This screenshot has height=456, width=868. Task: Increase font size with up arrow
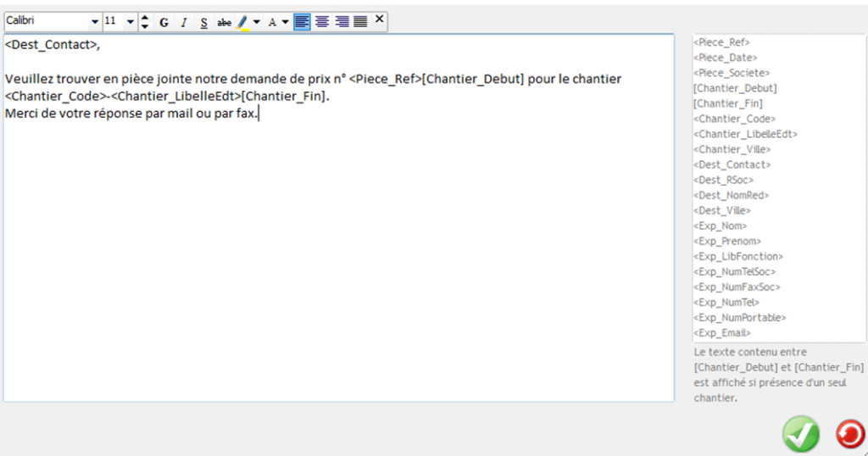[x=144, y=18]
